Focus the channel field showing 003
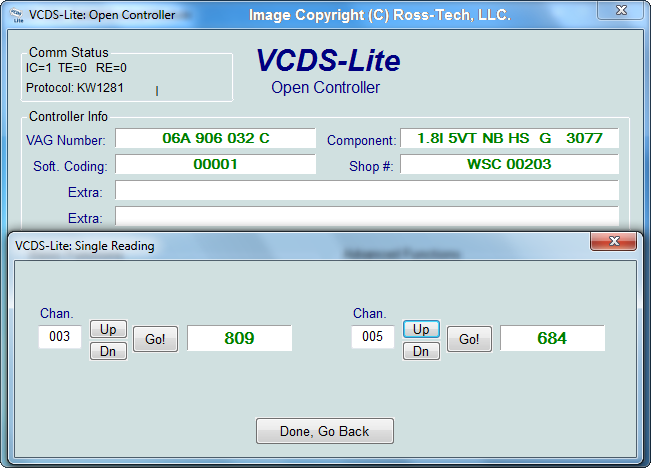This screenshot has height=468, width=651. pos(60,336)
